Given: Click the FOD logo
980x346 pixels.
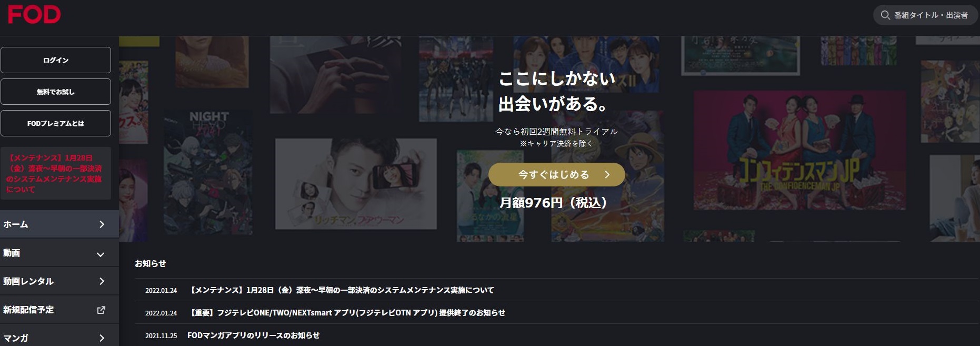Looking at the screenshot, I should click(x=34, y=15).
